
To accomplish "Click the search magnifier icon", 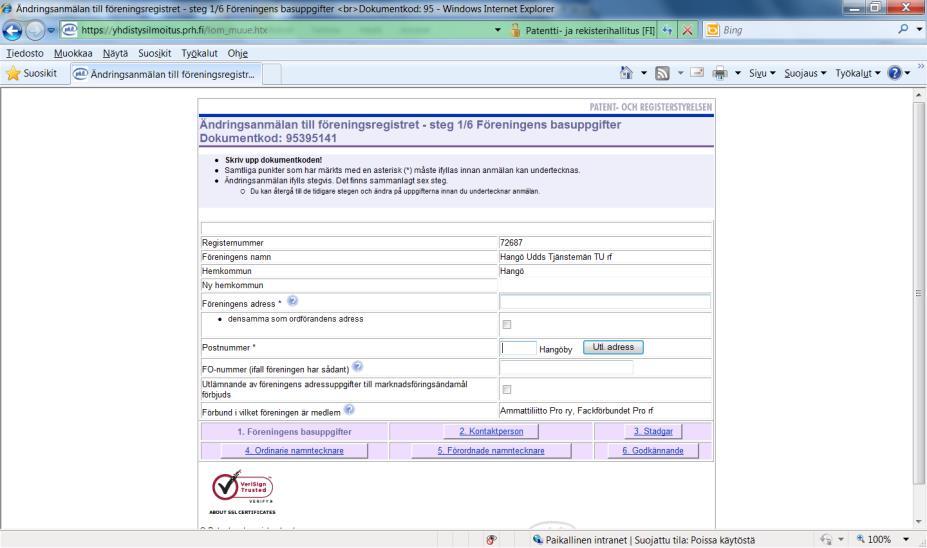I will [903, 29].
